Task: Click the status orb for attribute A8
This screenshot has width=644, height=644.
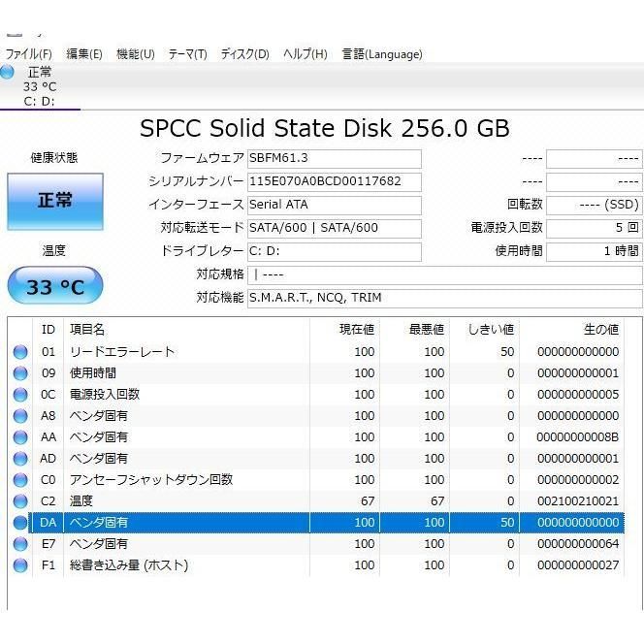Action: [20, 416]
